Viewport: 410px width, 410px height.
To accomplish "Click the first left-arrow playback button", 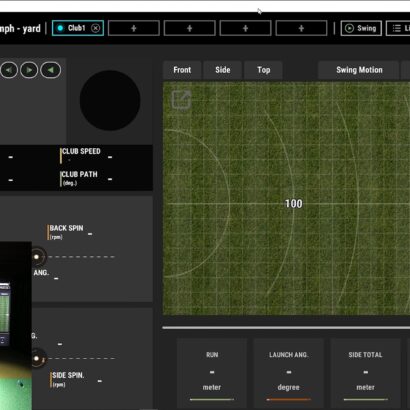I will click(9, 70).
